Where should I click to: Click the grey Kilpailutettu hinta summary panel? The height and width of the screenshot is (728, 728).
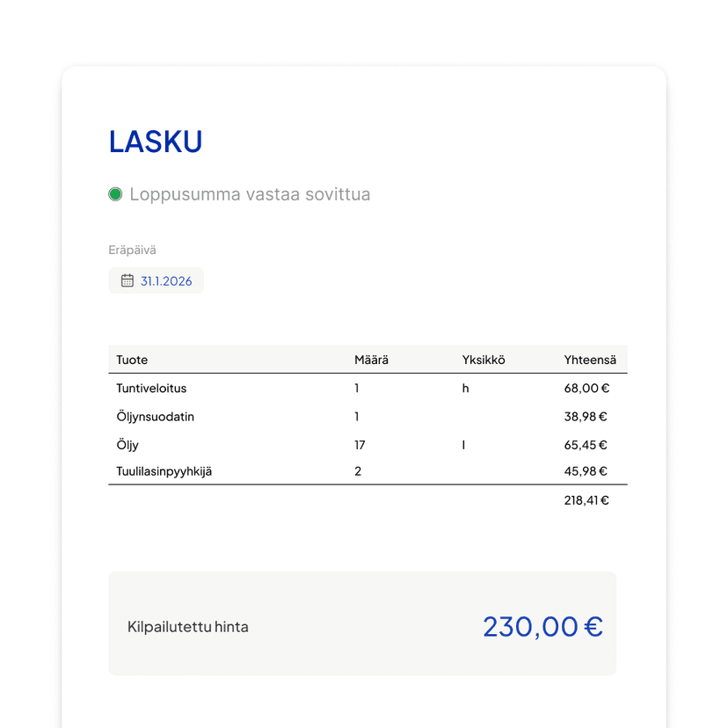pyautogui.click(x=363, y=623)
